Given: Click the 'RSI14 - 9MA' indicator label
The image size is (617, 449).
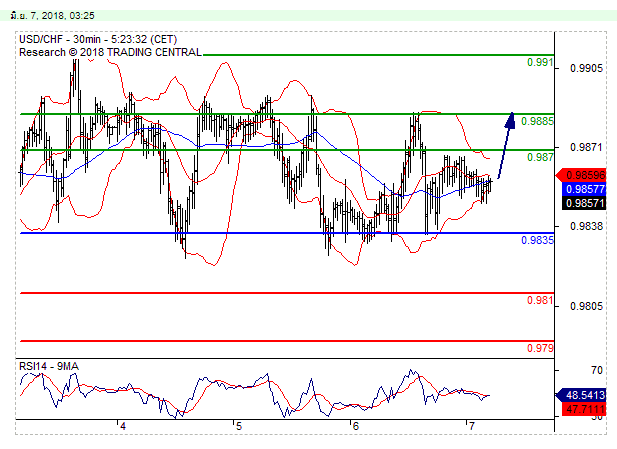Looking at the screenshot, I should (x=49, y=366).
